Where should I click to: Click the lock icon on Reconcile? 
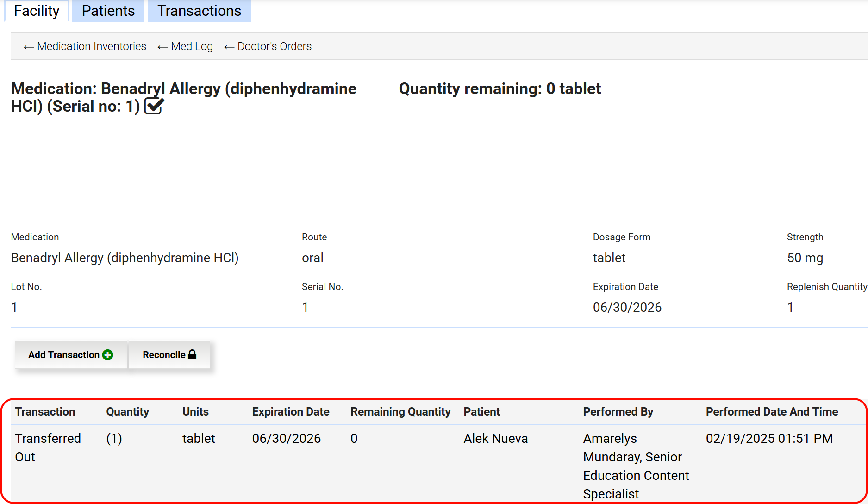pyautogui.click(x=192, y=355)
